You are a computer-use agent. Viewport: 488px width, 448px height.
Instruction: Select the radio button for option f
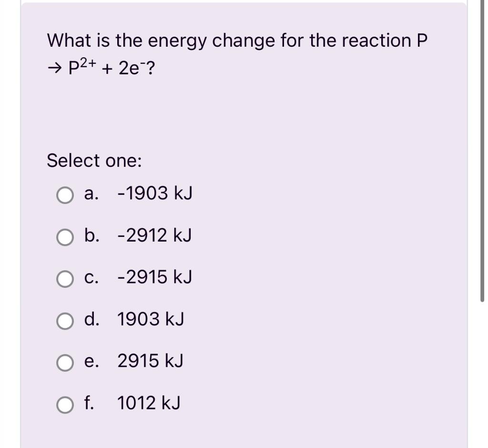click(64, 404)
